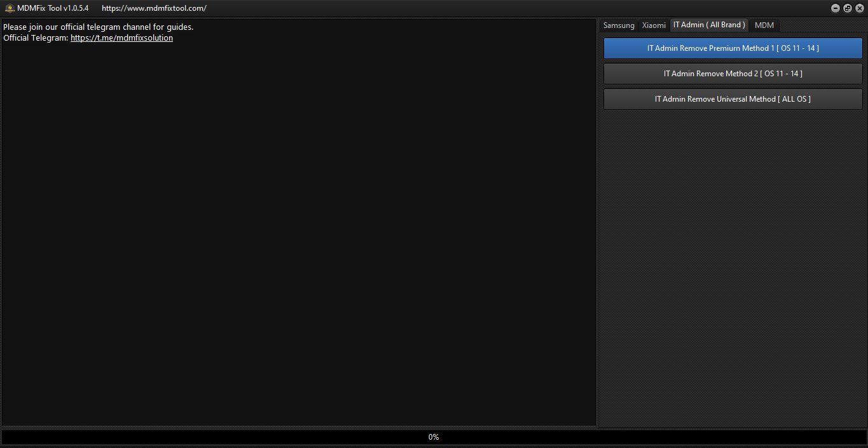Screen dimensions: 868x448
Task: Click the 0% progress bar
Action: point(434,437)
